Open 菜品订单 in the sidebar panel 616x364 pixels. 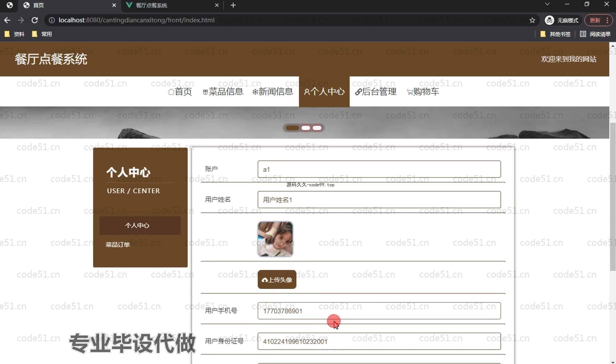[x=118, y=245]
